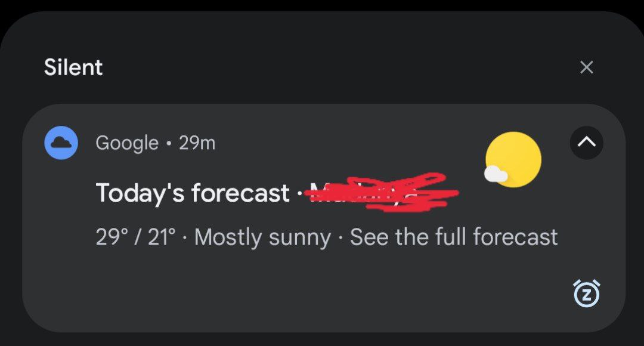Dismiss the Silent notifications section
The image size is (644, 346).
click(x=587, y=67)
